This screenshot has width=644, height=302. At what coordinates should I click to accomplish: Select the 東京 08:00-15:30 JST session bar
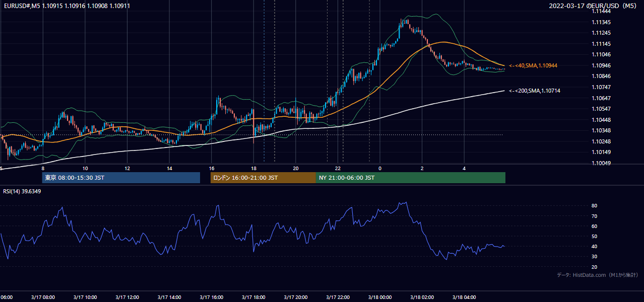click(x=121, y=178)
